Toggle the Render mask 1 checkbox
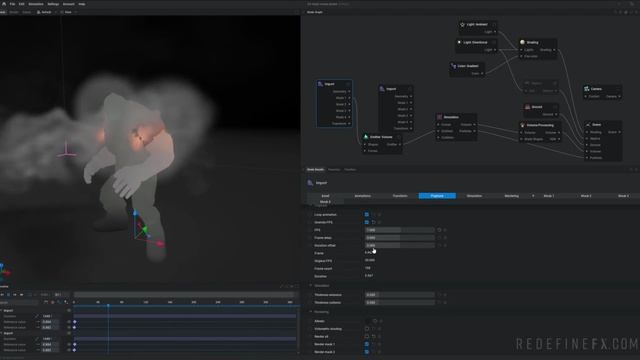This screenshot has width=640, height=360. pos(367,344)
